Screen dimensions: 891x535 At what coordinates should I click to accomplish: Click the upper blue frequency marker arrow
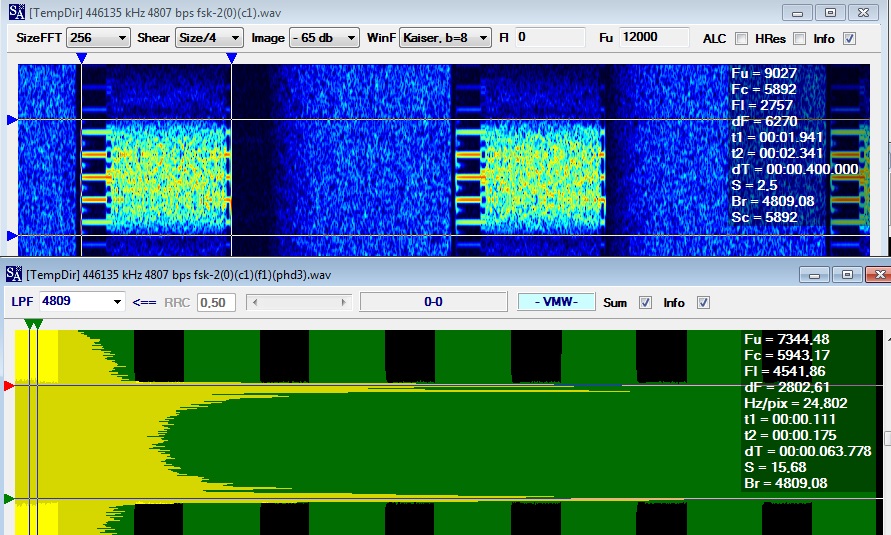click(x=12, y=120)
